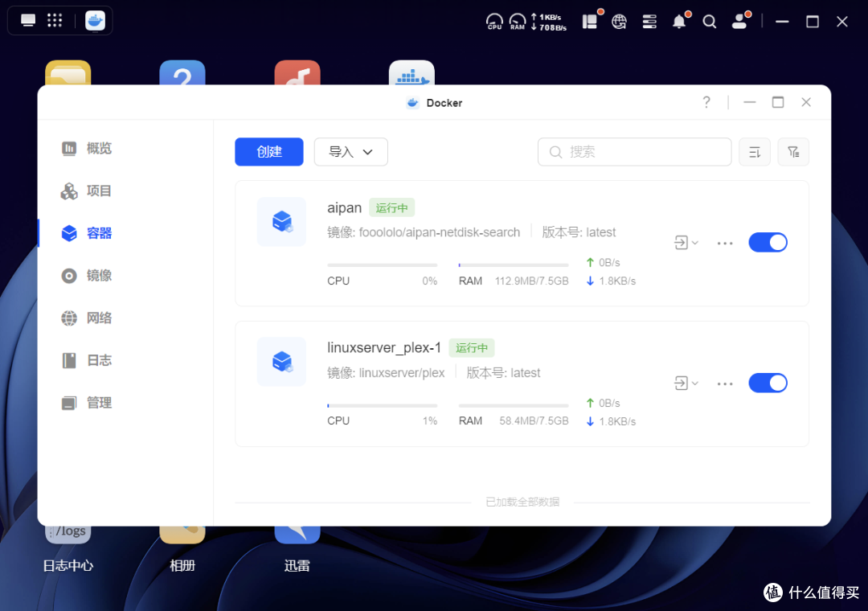This screenshot has width=868, height=611.
Task: Click the 运行中 status badge for aipan
Action: coord(392,207)
